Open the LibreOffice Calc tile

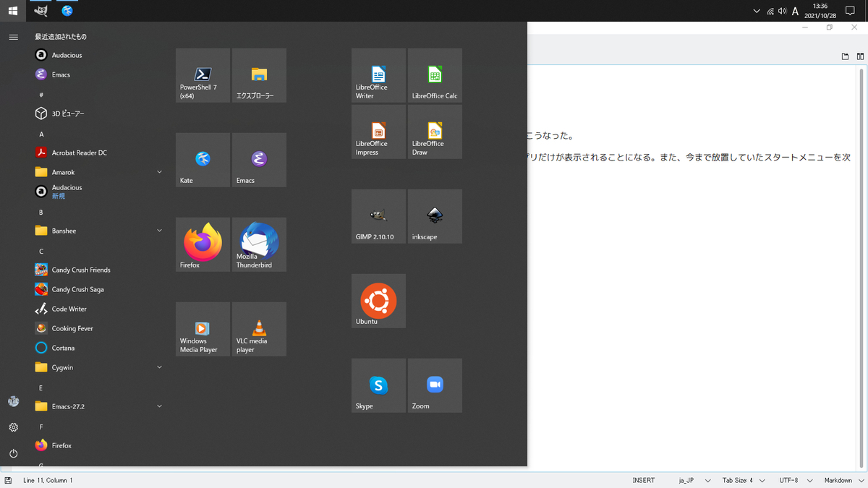point(435,75)
